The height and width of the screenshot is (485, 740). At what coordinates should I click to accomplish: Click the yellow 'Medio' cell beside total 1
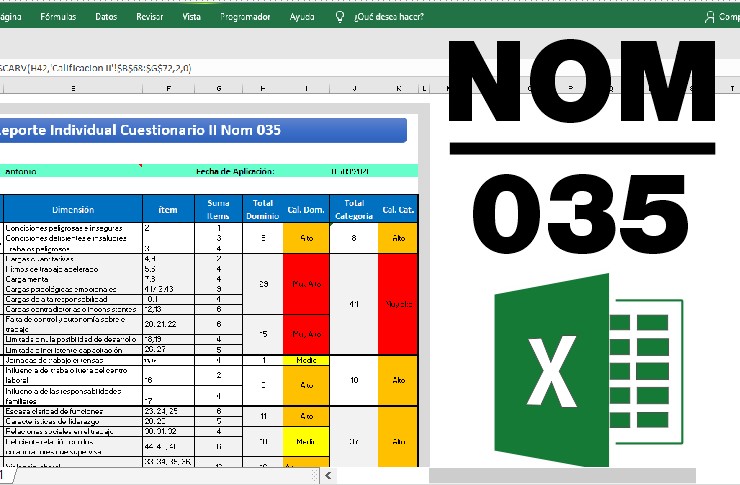[x=306, y=360]
